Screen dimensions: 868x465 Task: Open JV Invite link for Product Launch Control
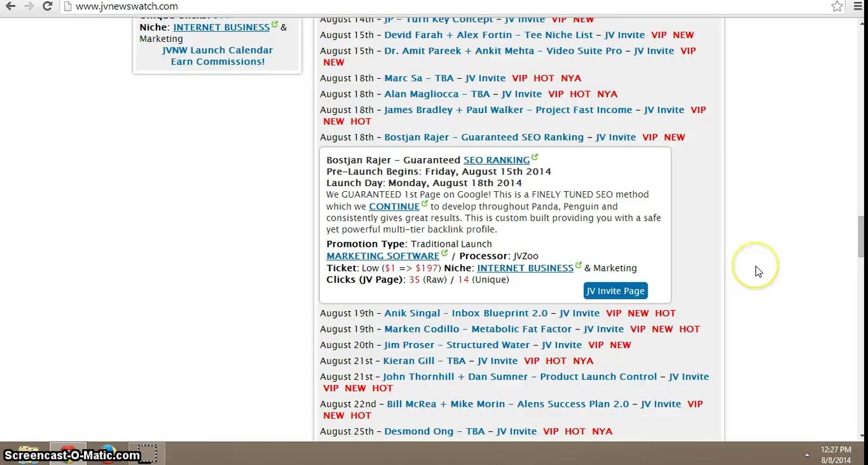689,377
